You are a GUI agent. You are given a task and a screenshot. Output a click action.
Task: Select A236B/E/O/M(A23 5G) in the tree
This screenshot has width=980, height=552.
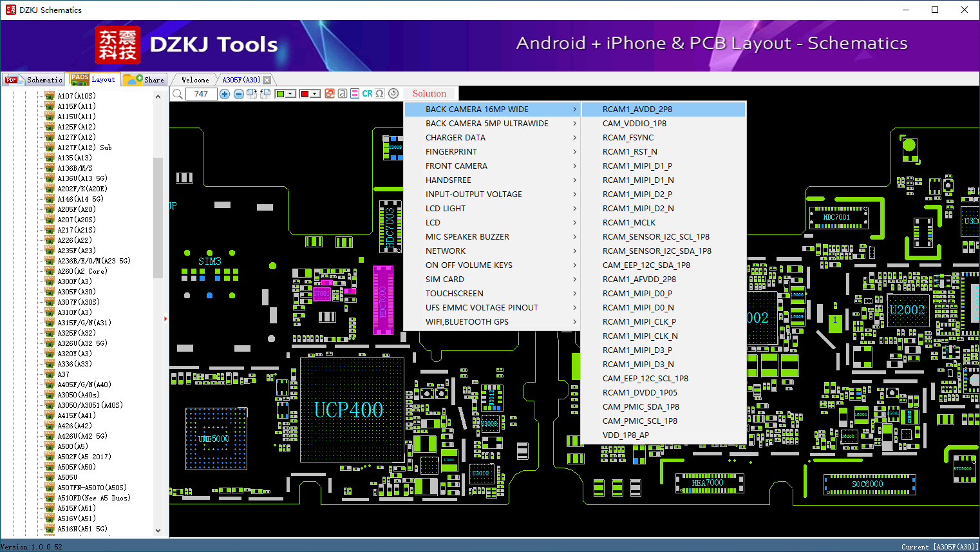point(94,261)
